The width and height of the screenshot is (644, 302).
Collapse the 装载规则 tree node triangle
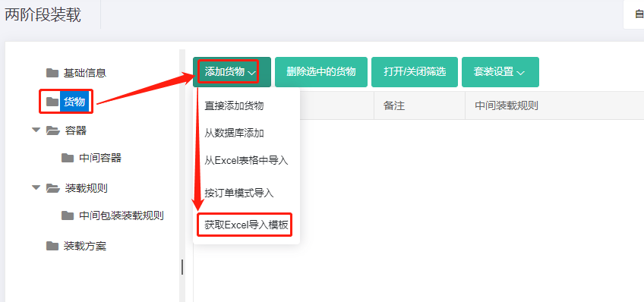36,187
